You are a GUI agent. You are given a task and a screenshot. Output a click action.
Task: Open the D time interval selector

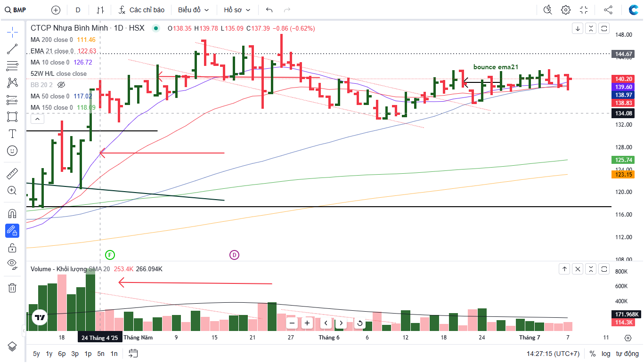tap(78, 10)
